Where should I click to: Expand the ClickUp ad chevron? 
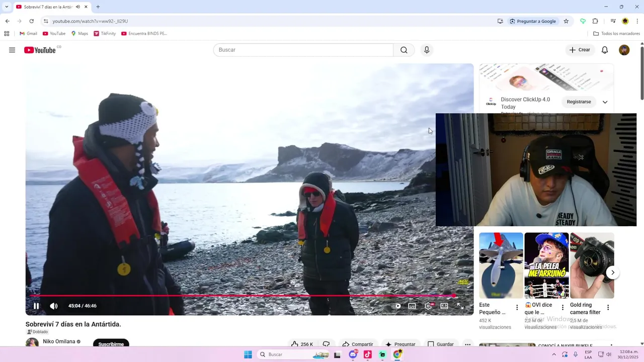tap(605, 102)
